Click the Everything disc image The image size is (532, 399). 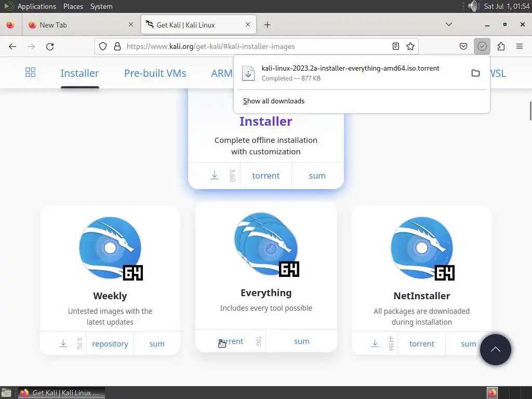tap(267, 245)
